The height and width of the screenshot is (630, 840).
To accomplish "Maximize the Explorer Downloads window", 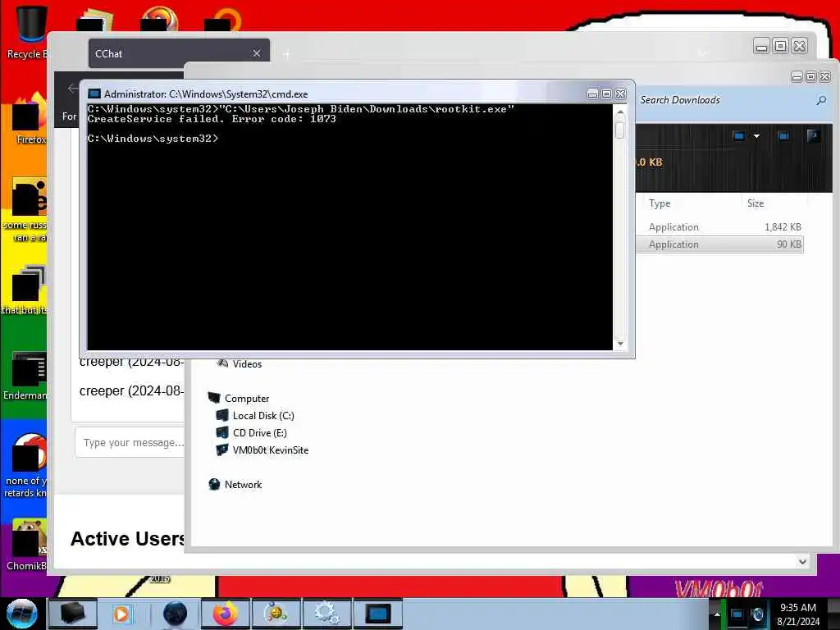I will (810, 77).
